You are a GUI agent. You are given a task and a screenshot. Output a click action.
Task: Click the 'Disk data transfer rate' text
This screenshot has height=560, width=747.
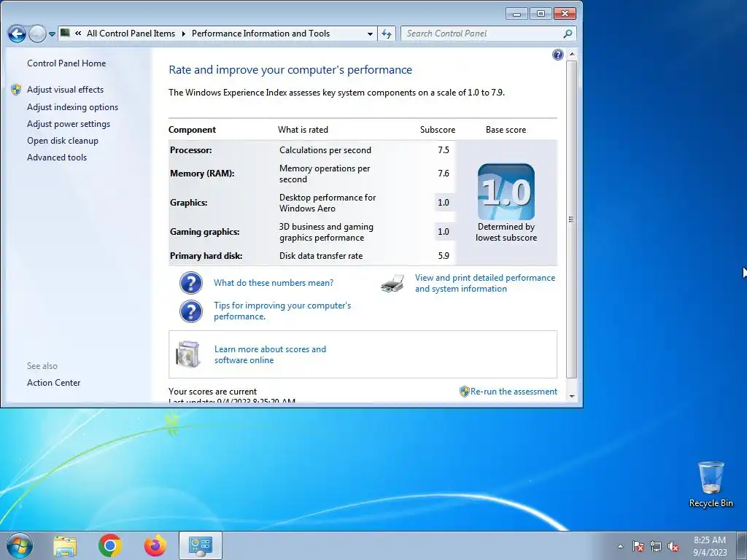tap(321, 256)
